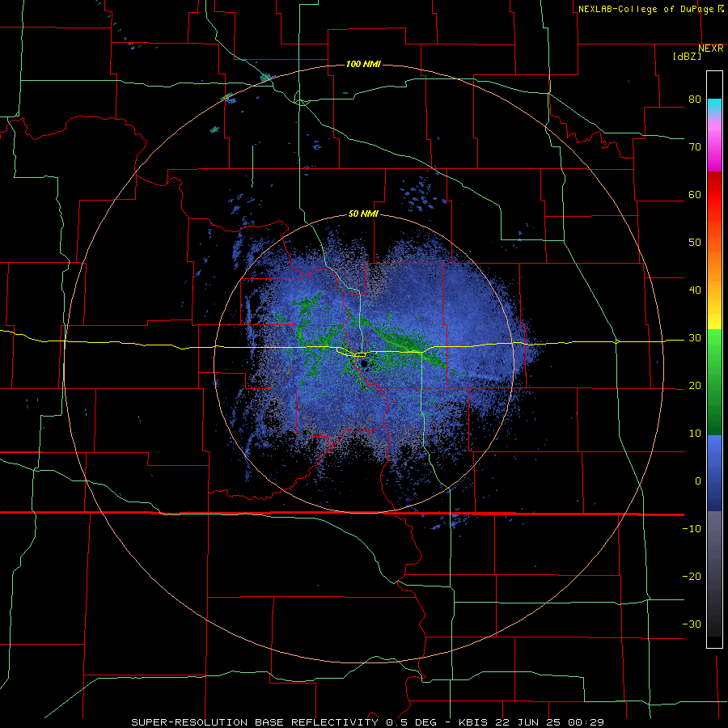Click the 100 NMI range ring label
The height and width of the screenshot is (728, 728).
363,64
